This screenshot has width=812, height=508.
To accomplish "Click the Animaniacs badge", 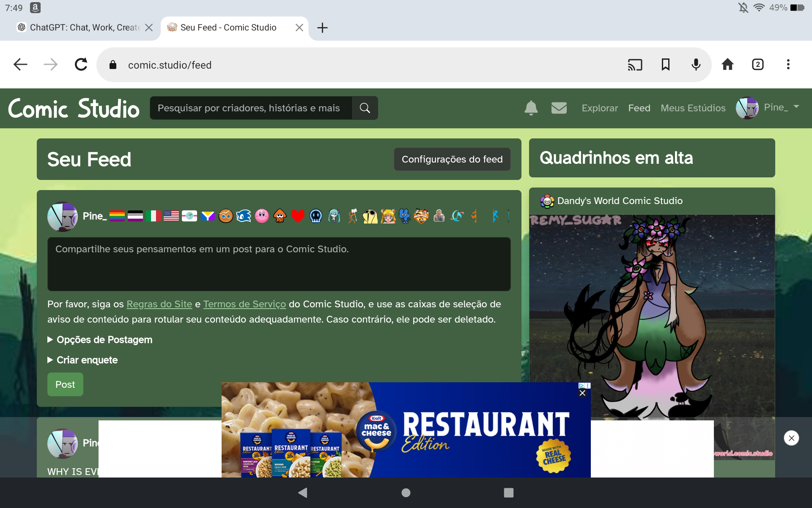I will [421, 216].
